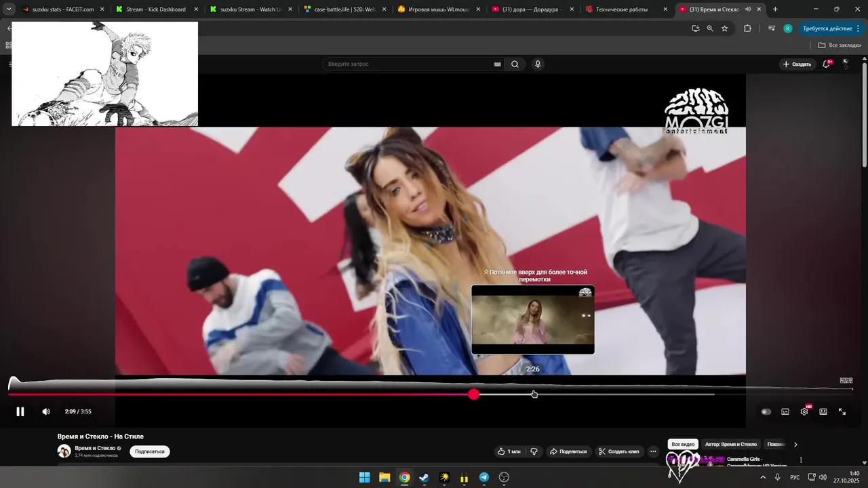This screenshot has height=488, width=868.
Task: Switch to the case-battle.life tab
Action: [344, 9]
